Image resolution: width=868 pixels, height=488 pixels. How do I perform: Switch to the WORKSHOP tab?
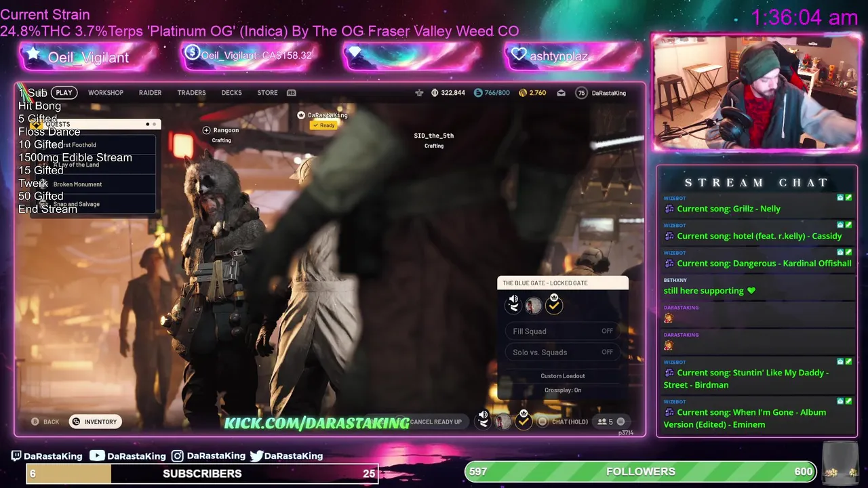tap(106, 93)
